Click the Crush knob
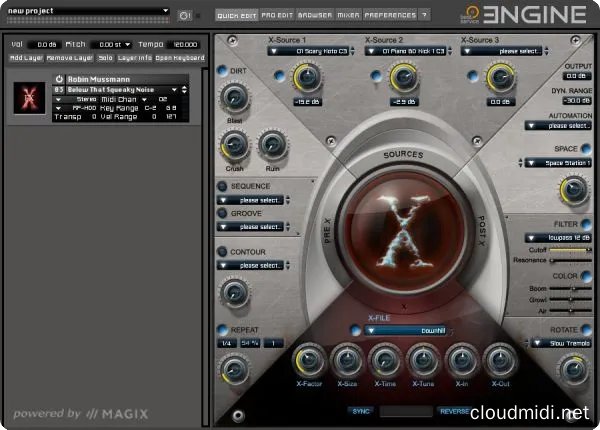 point(234,145)
